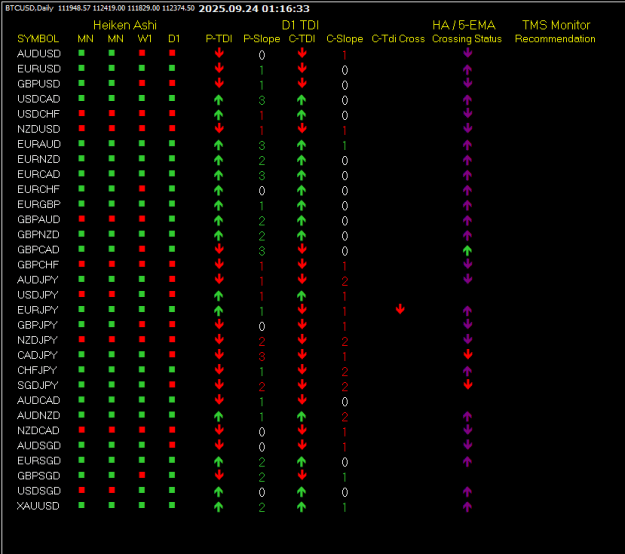The height and width of the screenshot is (554, 625).
Task: Click the EURNZD purple crossing status arrow
Action: pyautogui.click(x=467, y=160)
